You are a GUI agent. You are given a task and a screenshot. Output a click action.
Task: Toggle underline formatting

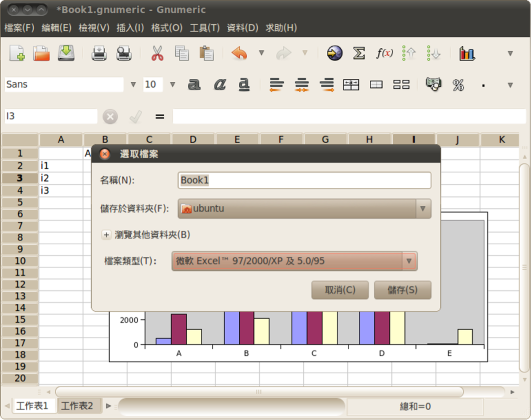click(x=244, y=85)
